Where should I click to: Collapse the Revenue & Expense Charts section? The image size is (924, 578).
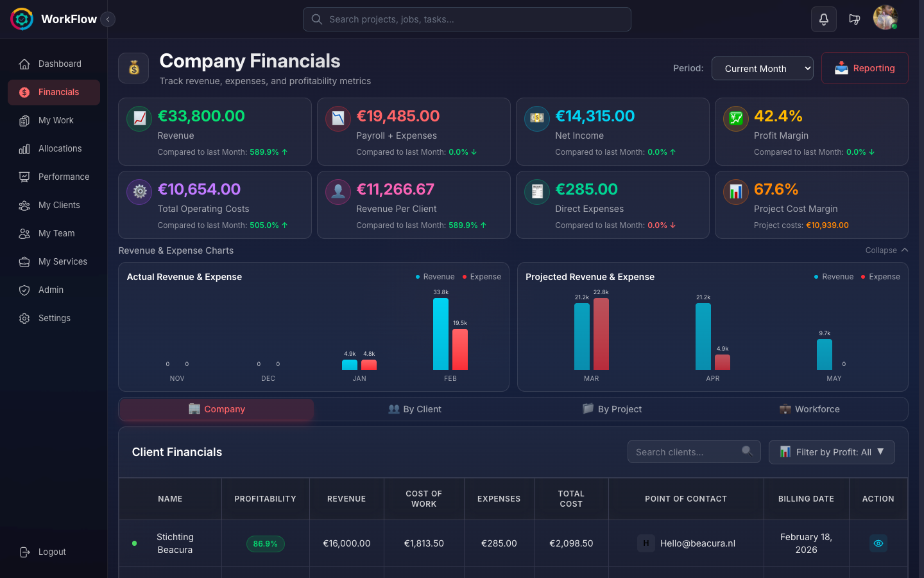(886, 250)
